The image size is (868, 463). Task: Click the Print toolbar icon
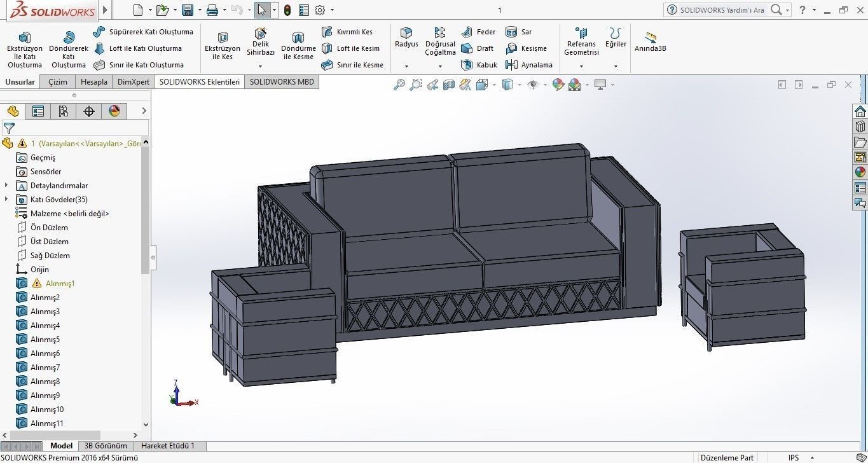pyautogui.click(x=212, y=10)
